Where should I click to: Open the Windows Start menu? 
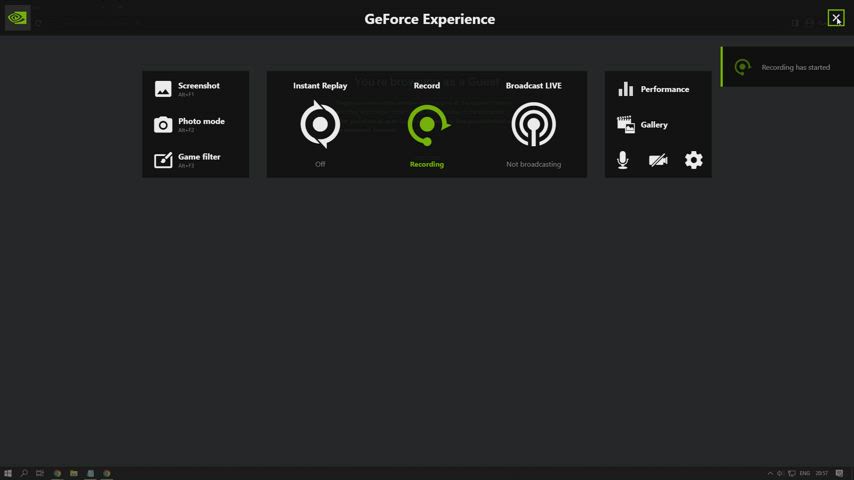8,473
